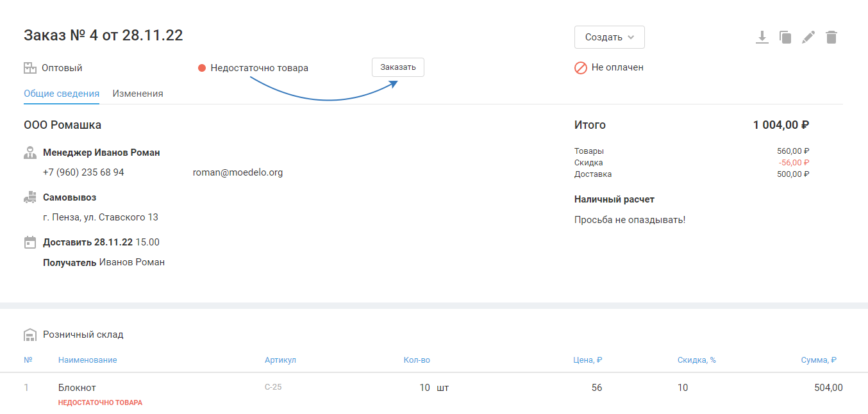868x414 pixels.
Task: Click the wholesale boxes icon
Action: coord(29,68)
